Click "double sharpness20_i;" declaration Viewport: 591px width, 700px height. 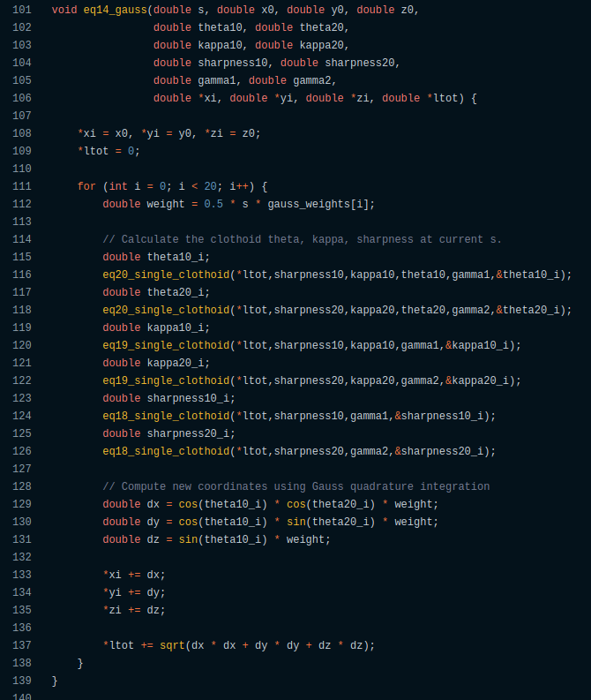169,433
